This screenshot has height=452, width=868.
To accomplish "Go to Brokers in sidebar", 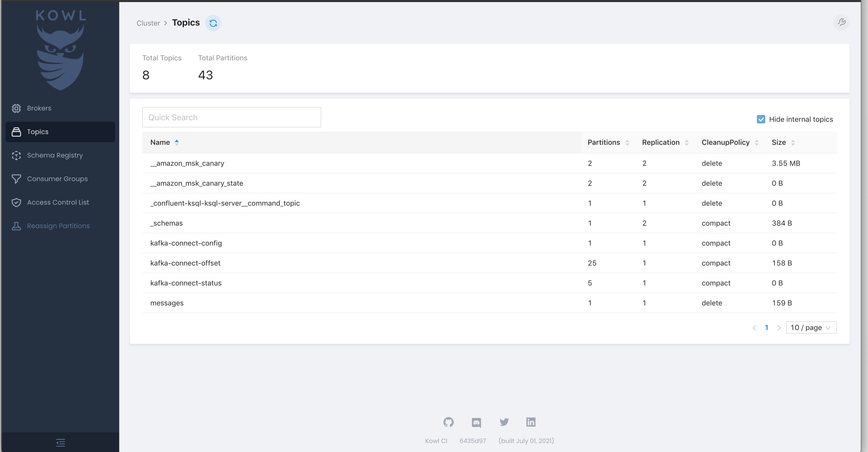I will click(39, 108).
